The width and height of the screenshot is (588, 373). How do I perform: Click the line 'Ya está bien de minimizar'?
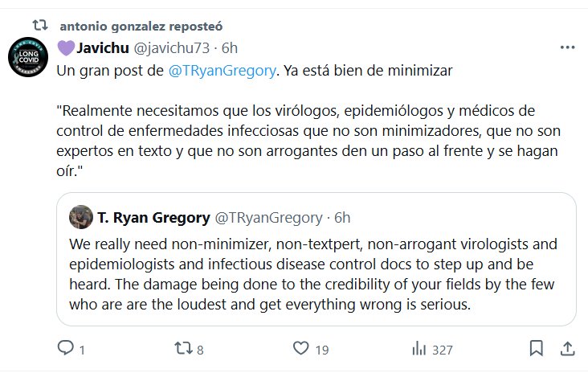tap(370, 71)
